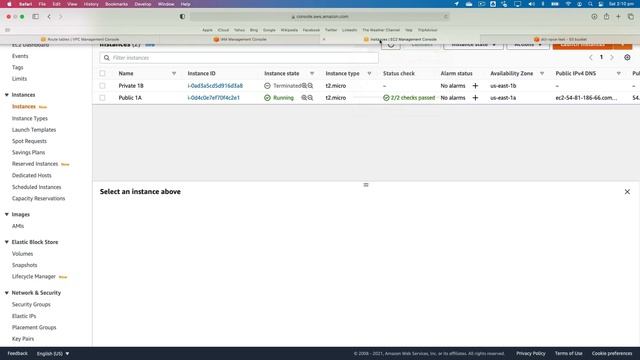The image size is (640, 360).
Task: Open Launch Templates in the sidebar
Action: click(34, 130)
